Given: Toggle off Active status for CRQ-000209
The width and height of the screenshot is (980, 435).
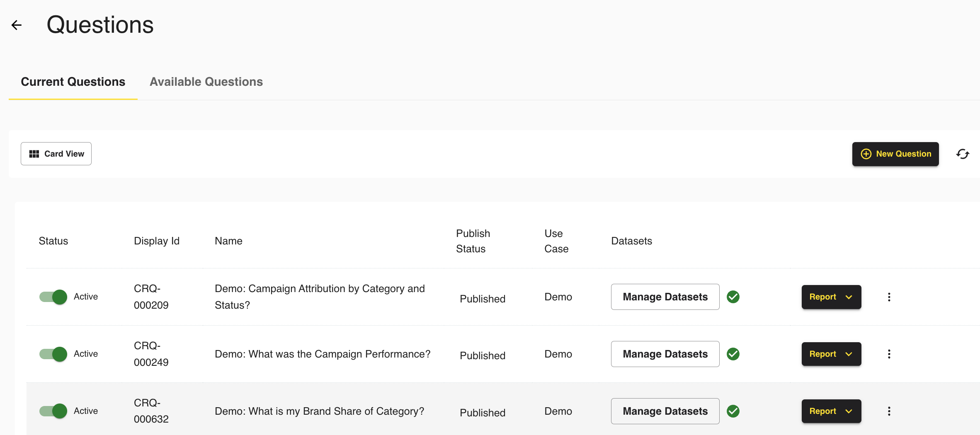Looking at the screenshot, I should point(53,297).
